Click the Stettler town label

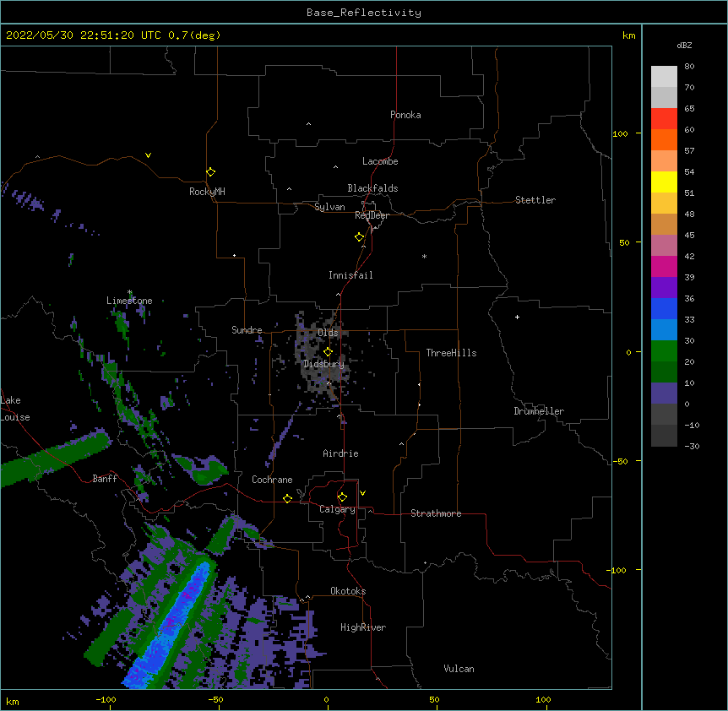(x=535, y=200)
